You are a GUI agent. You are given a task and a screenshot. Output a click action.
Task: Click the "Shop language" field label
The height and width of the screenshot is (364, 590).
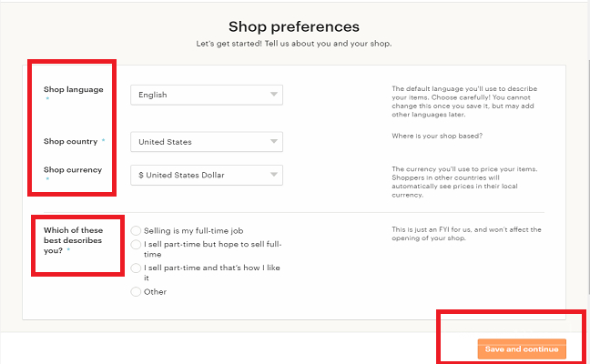point(73,89)
